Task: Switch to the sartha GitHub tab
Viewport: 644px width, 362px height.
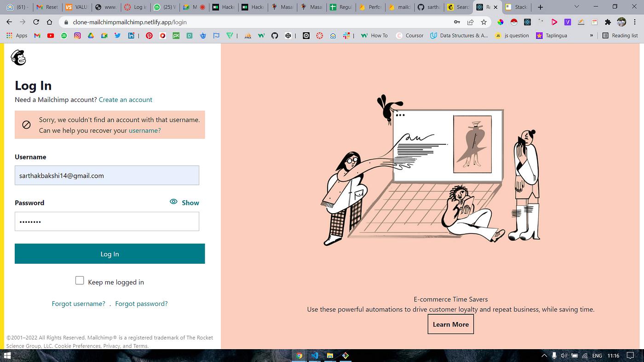Action: click(428, 7)
